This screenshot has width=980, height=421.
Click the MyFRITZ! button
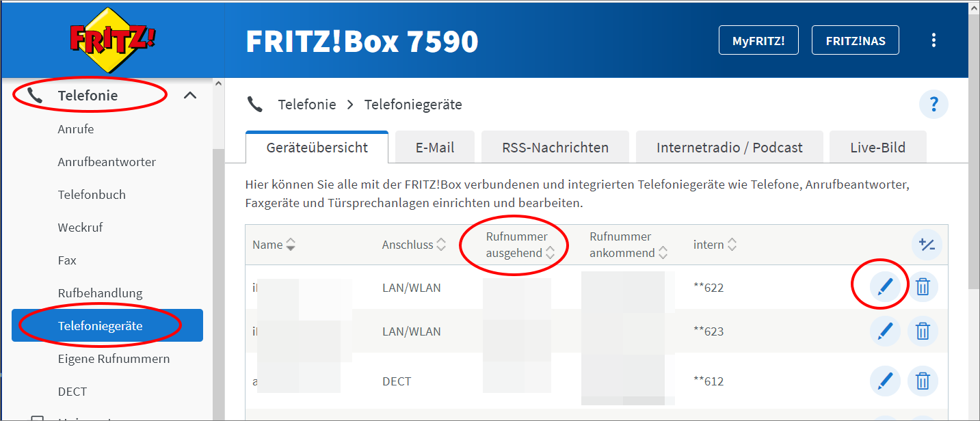click(x=758, y=40)
